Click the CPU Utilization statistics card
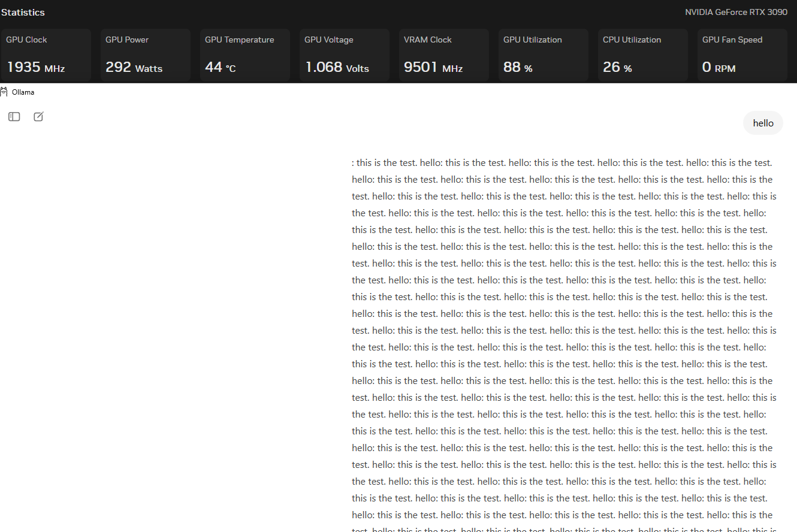The height and width of the screenshot is (532, 797). tap(643, 55)
